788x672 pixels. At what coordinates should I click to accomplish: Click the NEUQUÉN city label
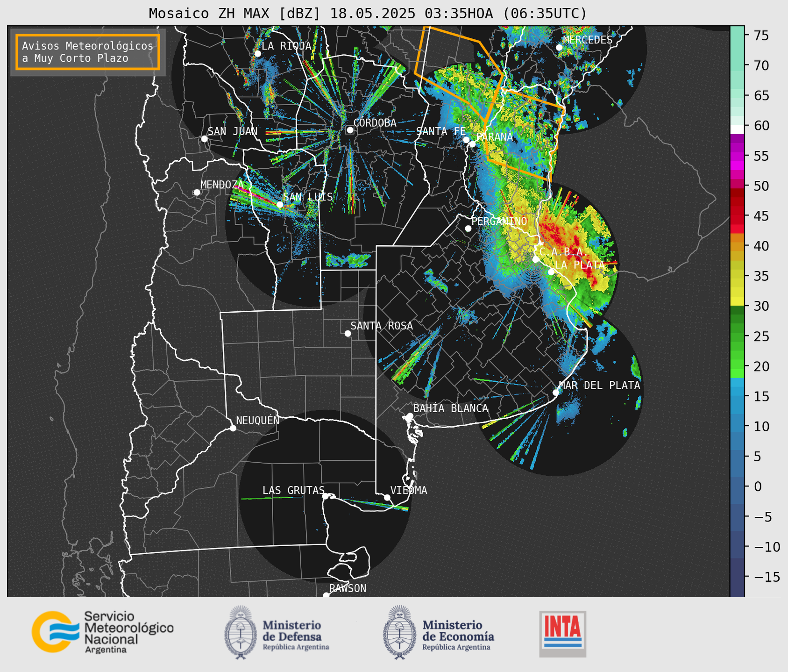point(257,420)
